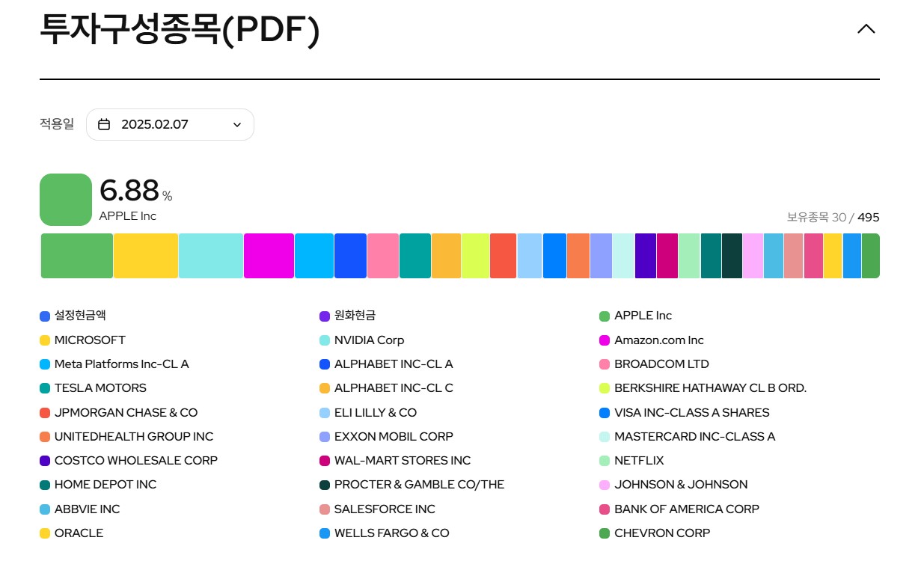This screenshot has width=924, height=576.
Task: Select the dark purple Costco bar segment
Action: tap(646, 256)
